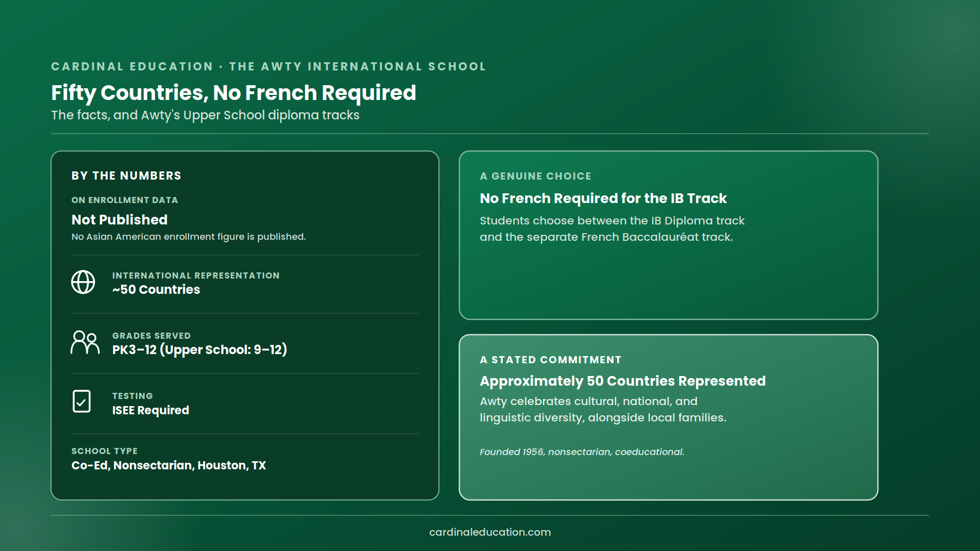Click the 'On Enrollment Data' label
Image resolution: width=980 pixels, height=551 pixels.
(125, 200)
